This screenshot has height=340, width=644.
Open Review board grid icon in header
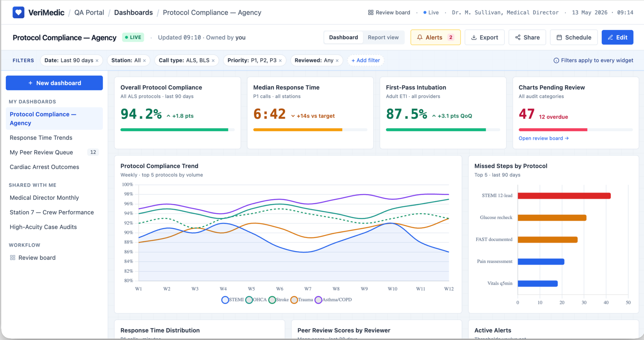tap(371, 13)
